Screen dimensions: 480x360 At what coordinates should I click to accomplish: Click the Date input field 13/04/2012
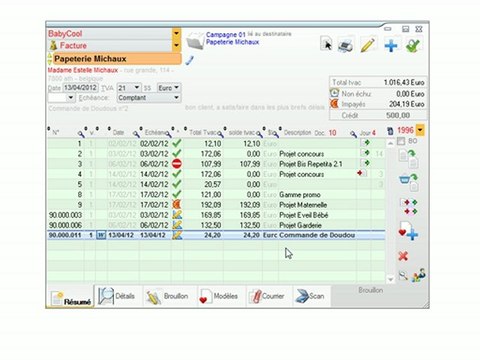pyautogui.click(x=80, y=88)
